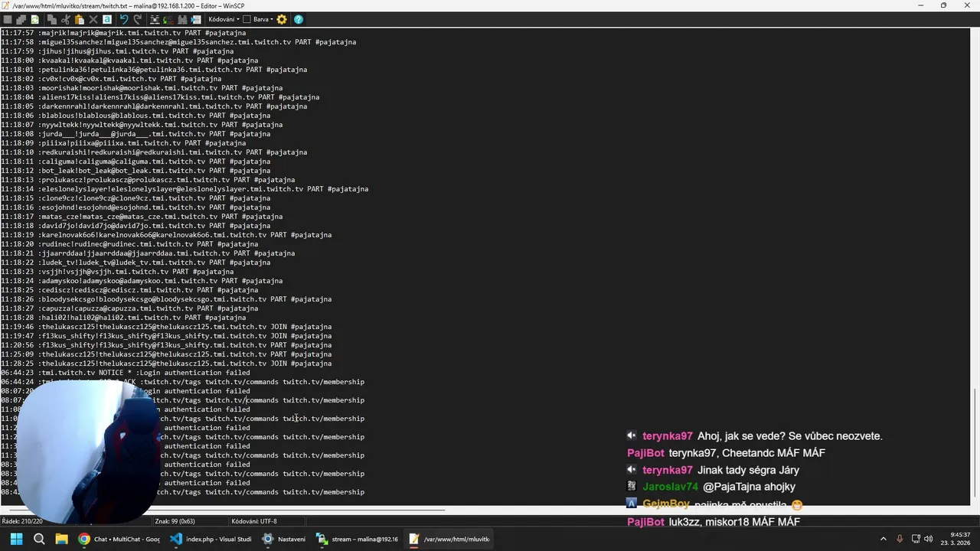Click the Paste clipboard icon
This screenshot has height=551, width=980.
point(80,19)
